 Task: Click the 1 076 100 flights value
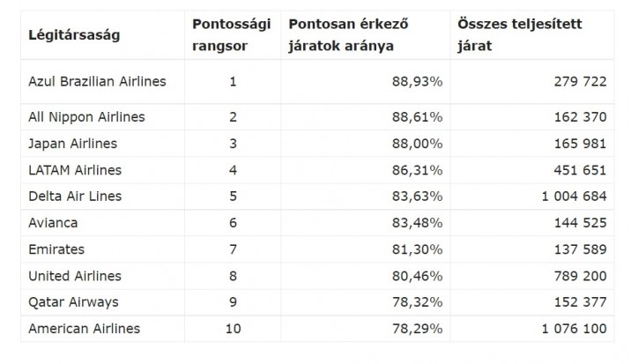pyautogui.click(x=574, y=329)
